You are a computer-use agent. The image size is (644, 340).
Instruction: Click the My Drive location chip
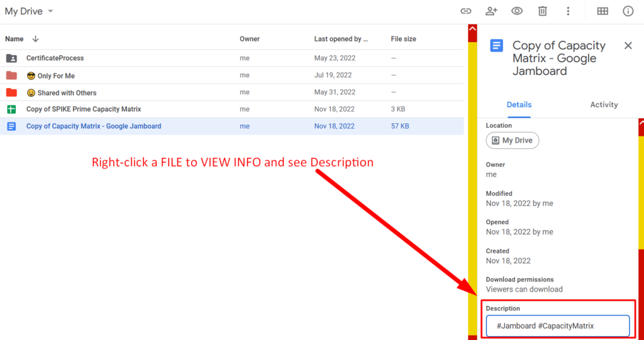pos(513,140)
